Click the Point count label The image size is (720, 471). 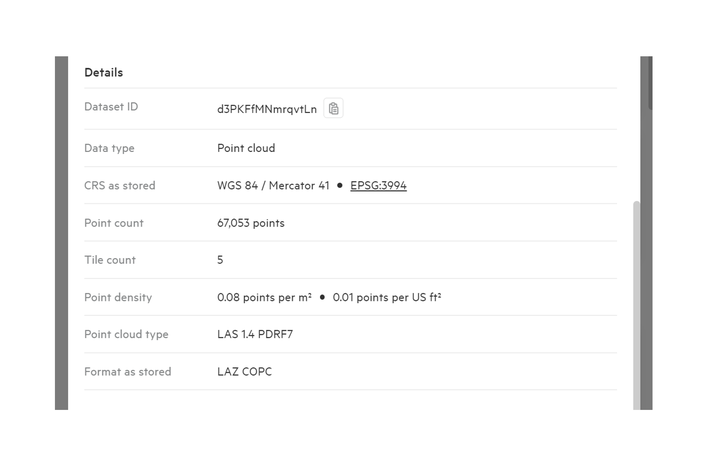(x=114, y=223)
